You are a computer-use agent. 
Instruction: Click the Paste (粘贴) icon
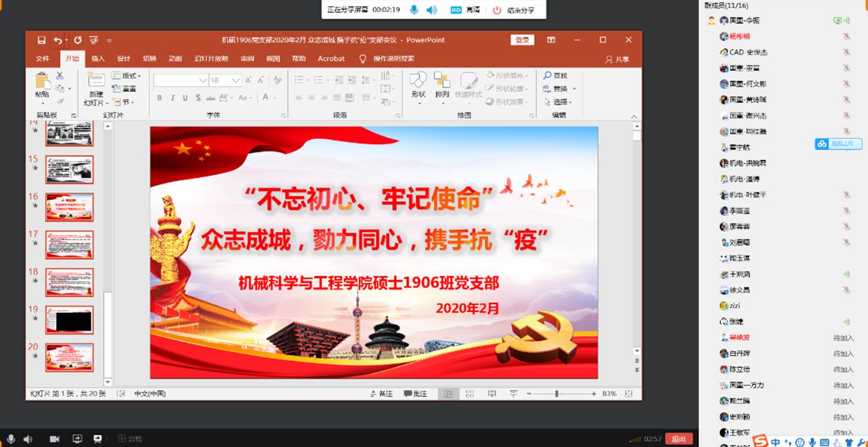42,81
